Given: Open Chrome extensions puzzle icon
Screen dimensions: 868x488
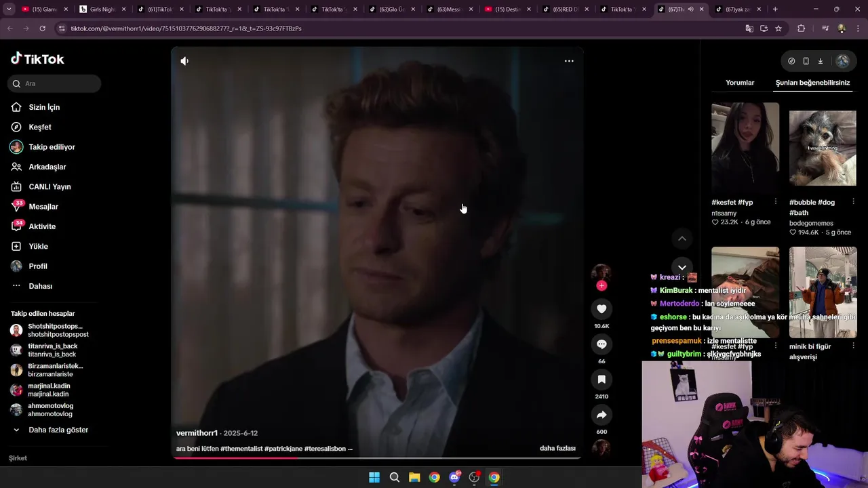Looking at the screenshot, I should [x=802, y=28].
